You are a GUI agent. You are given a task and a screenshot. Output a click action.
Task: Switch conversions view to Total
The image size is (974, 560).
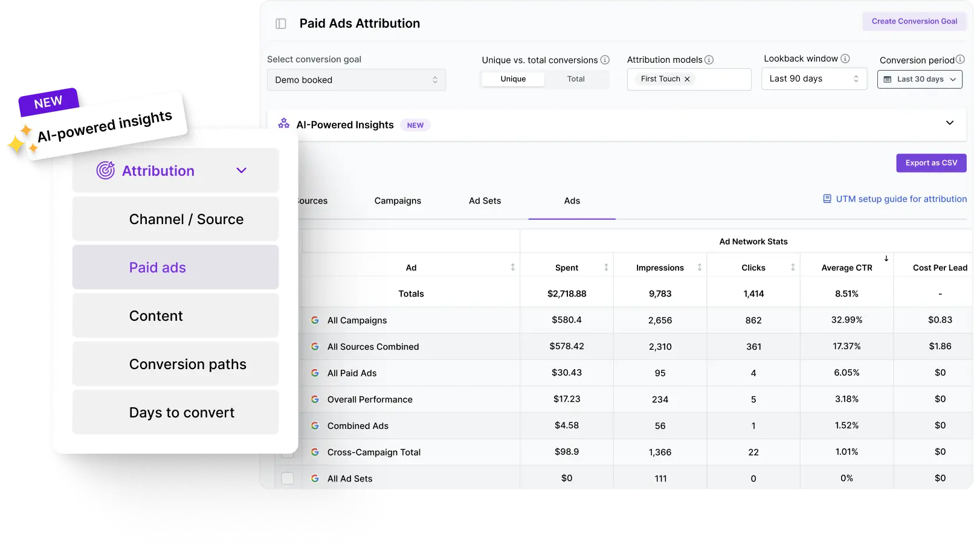point(576,79)
